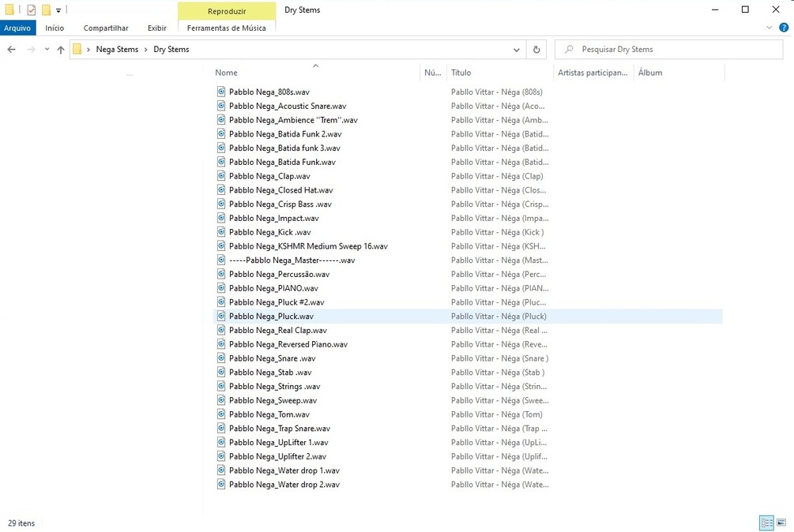The image size is (794, 532).
Task: Select Pabblo Nega_UpLifter 1.wav
Action: pos(279,442)
